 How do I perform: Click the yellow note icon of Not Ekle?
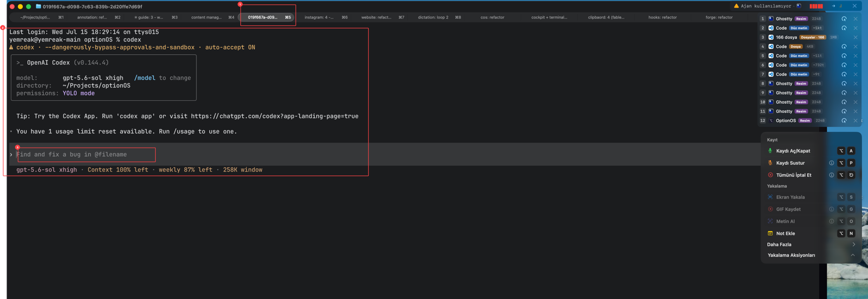(x=770, y=233)
